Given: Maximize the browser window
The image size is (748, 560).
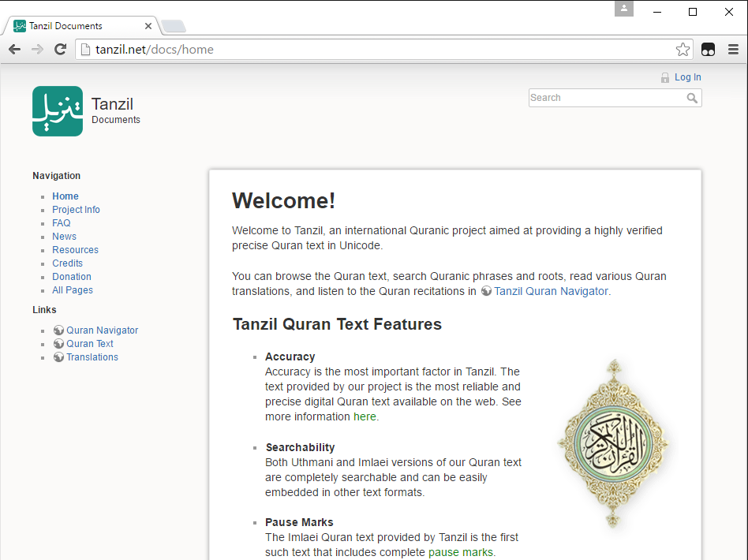Looking at the screenshot, I should tap(693, 12).
